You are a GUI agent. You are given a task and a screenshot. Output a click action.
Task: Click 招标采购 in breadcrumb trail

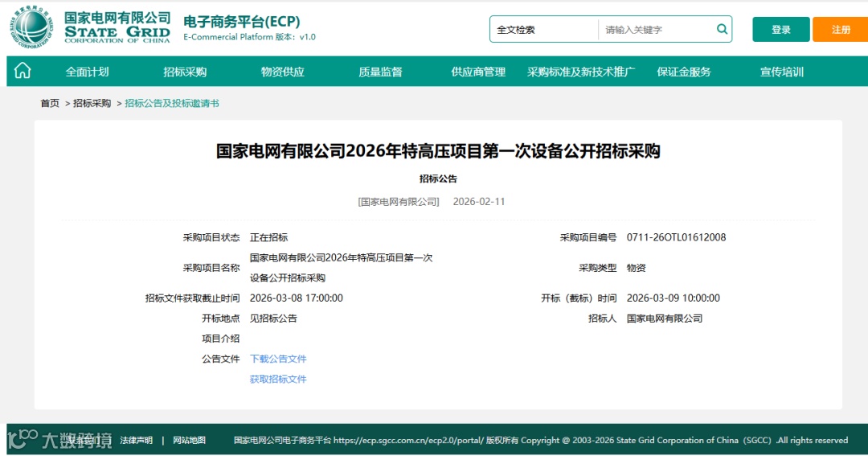(92, 103)
